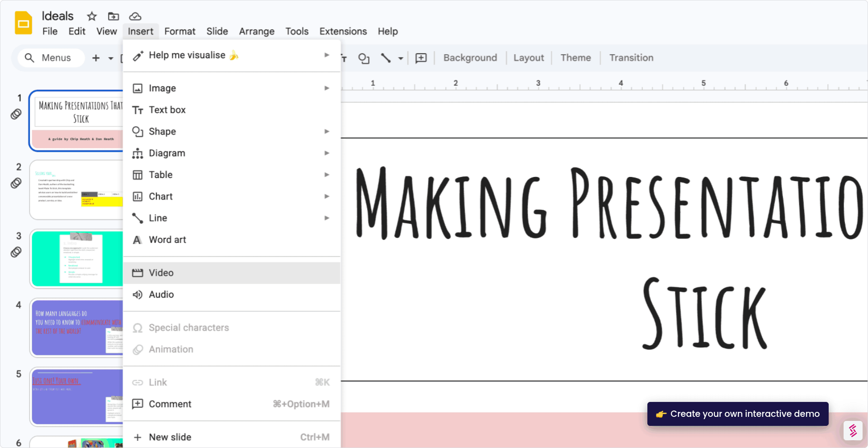Viewport: 868px width, 448px height.
Task: Click the add comment toolbar icon
Action: pyautogui.click(x=421, y=58)
